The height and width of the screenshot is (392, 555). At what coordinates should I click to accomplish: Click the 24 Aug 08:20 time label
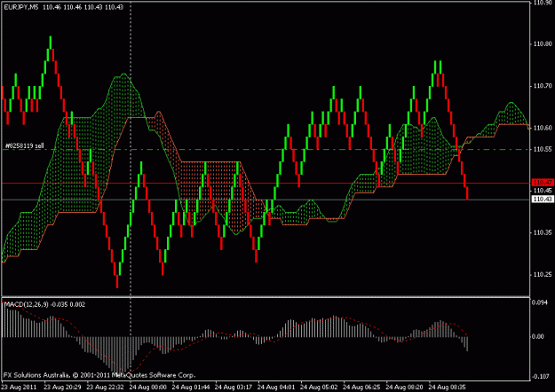(404, 388)
